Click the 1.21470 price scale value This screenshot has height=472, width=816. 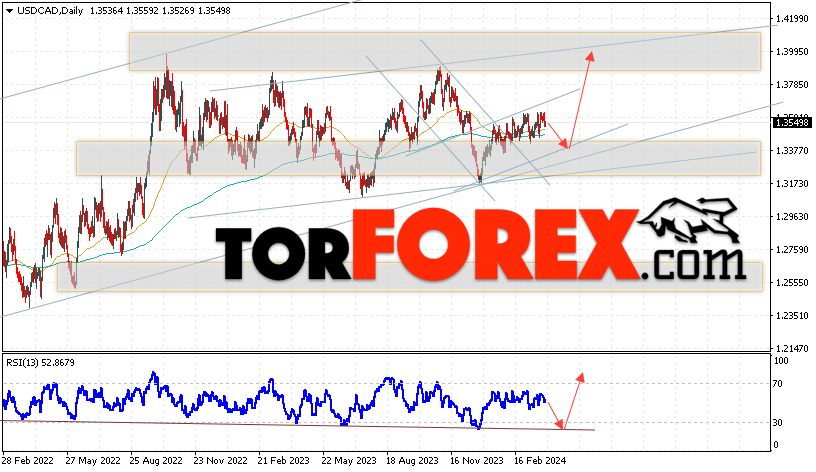[792, 348]
